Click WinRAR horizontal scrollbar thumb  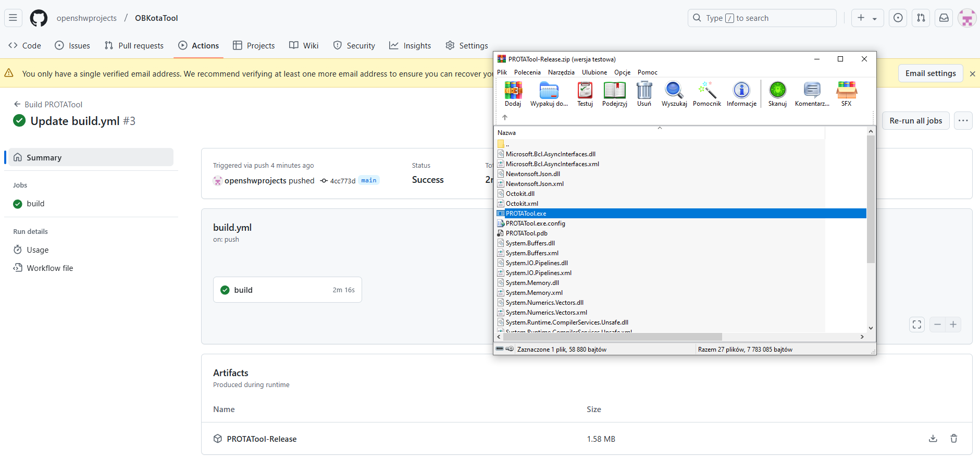tap(613, 337)
